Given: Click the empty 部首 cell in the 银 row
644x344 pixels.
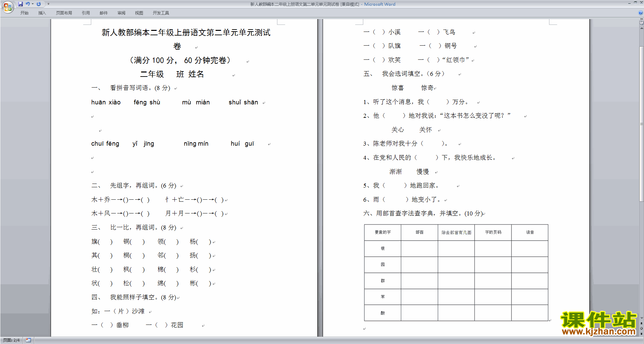Looking at the screenshot, I should [x=419, y=249].
